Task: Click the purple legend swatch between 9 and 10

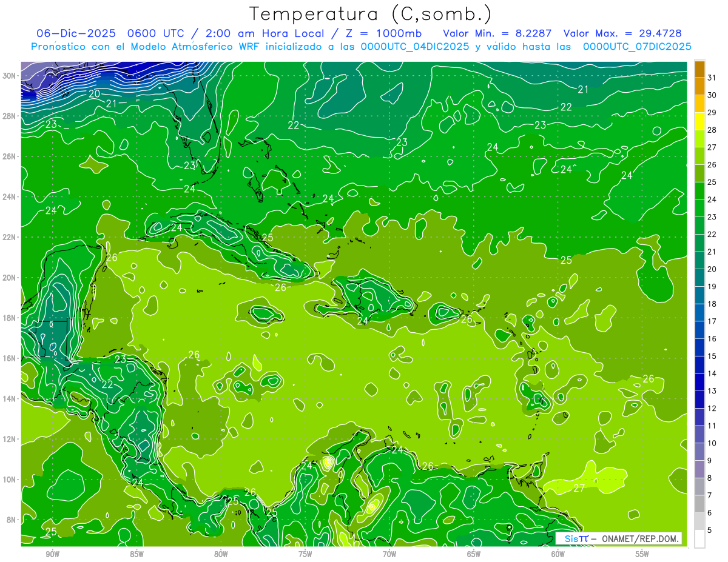Action: click(x=699, y=452)
